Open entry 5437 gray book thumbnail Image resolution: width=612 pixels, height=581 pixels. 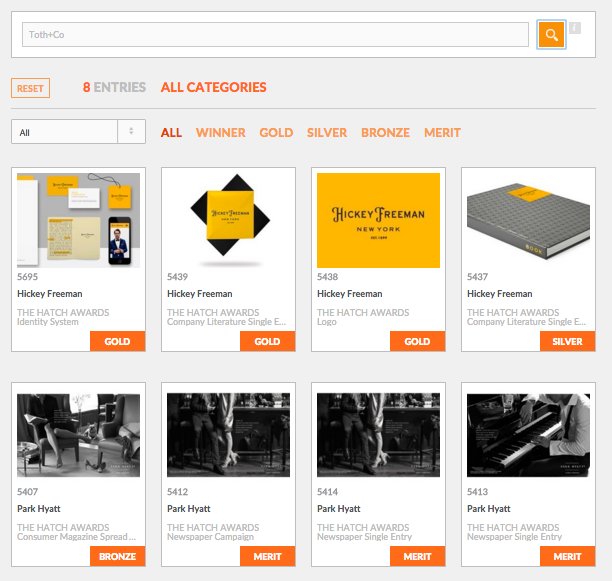(528, 220)
